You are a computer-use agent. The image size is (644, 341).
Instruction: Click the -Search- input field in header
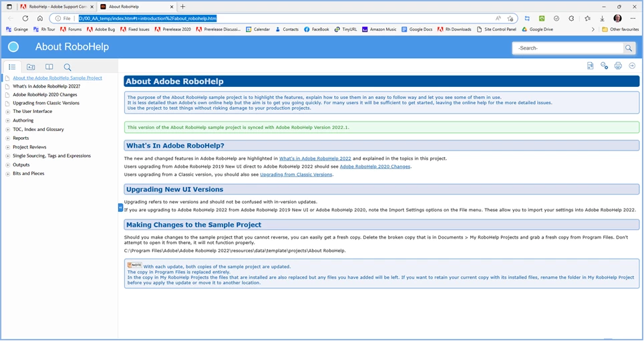pos(568,48)
